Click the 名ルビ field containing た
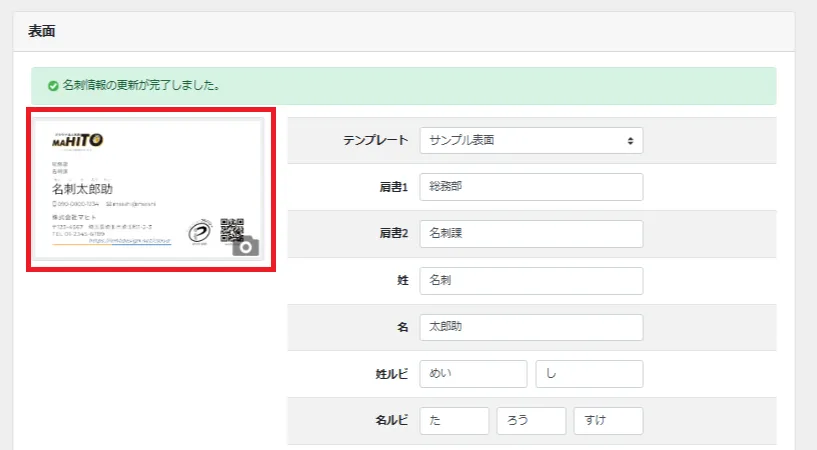The image size is (817, 450). pos(454,420)
